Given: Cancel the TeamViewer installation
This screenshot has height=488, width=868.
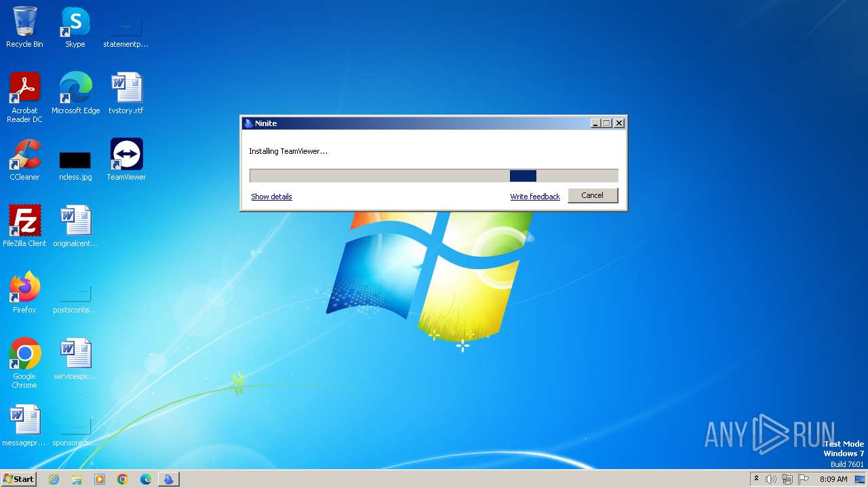Looking at the screenshot, I should coord(592,195).
